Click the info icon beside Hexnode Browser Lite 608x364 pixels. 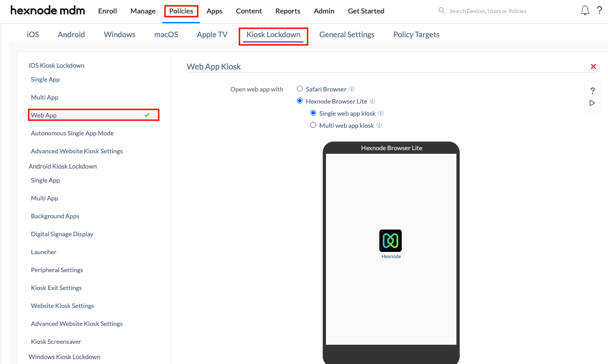coord(373,101)
